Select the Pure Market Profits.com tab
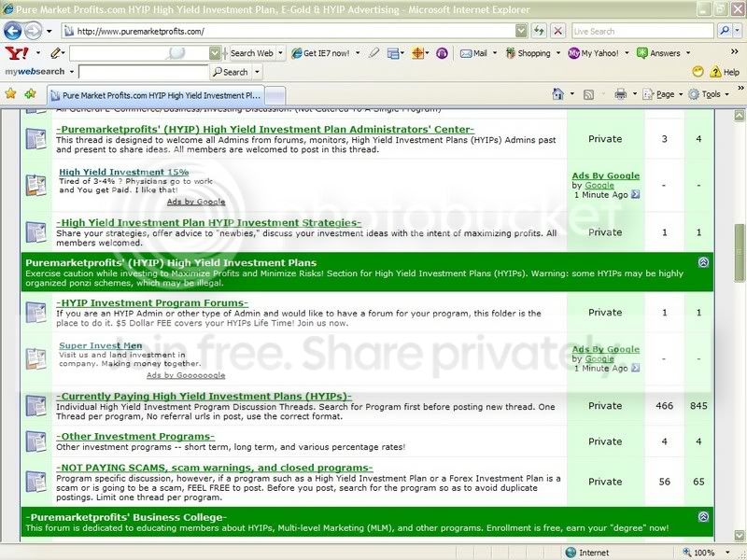 (x=156, y=95)
